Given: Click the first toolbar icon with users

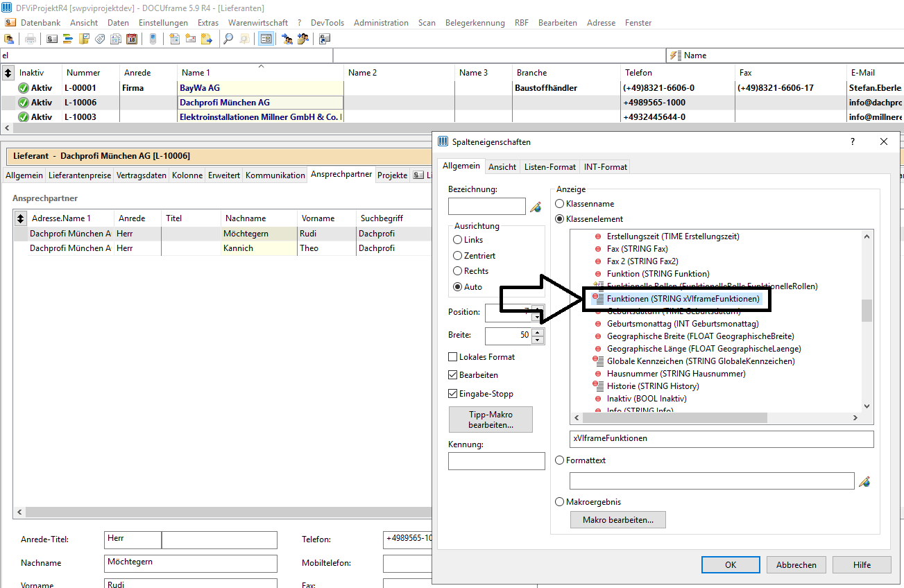Looking at the screenshot, I should point(10,39).
